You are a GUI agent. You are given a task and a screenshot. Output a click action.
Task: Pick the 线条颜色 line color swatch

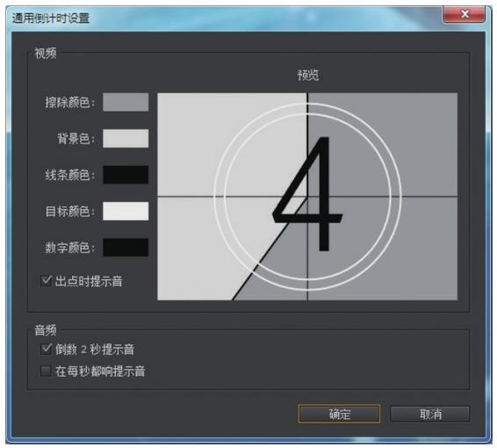(126, 175)
